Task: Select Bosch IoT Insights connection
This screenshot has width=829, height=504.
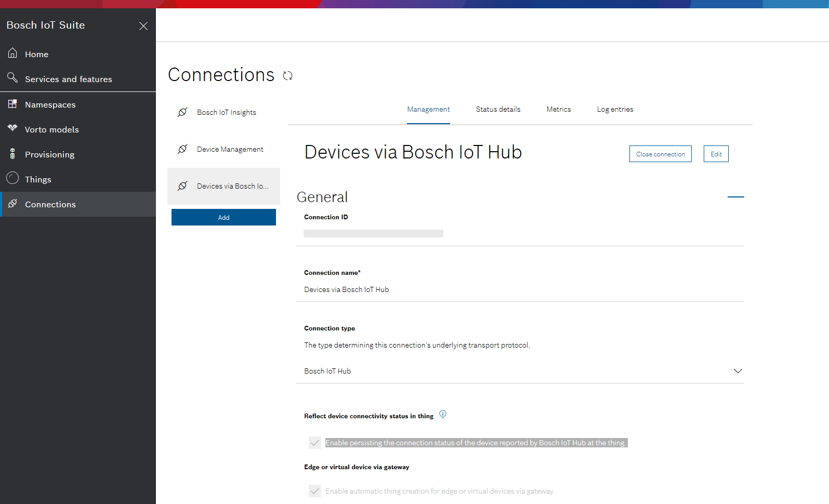Action: tap(223, 112)
